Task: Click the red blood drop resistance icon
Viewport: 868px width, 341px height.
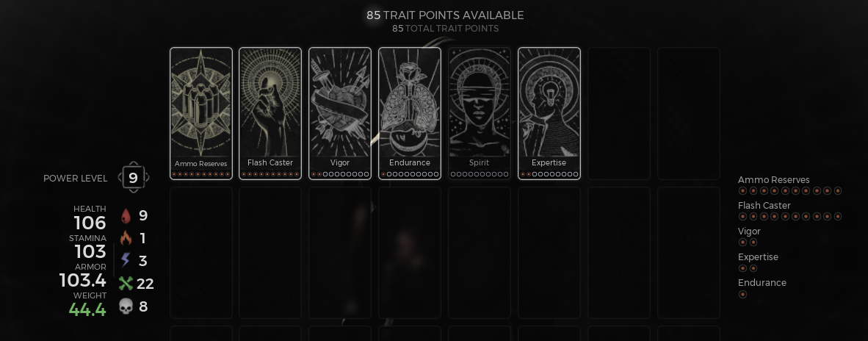Action: [x=126, y=216]
